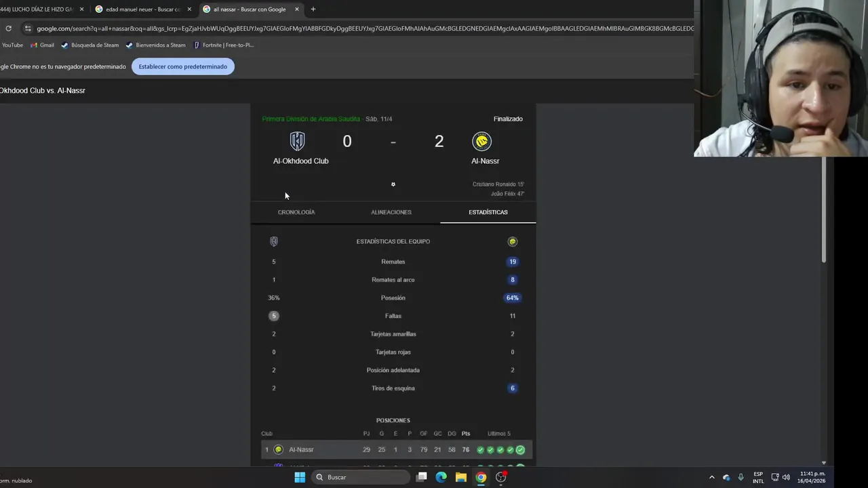Screen dimensions: 868x488
Task: Open the Gmail bookmark
Action: pos(42,45)
